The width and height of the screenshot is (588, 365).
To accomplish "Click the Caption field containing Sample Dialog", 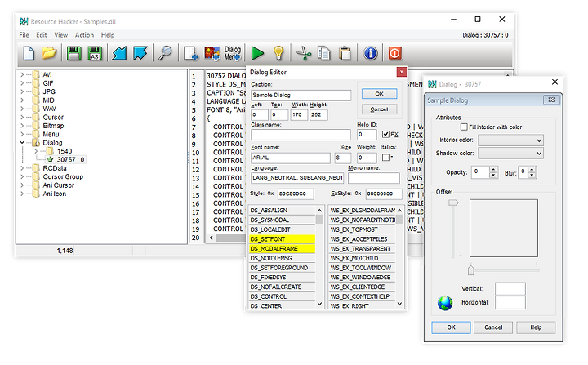I will (x=301, y=95).
